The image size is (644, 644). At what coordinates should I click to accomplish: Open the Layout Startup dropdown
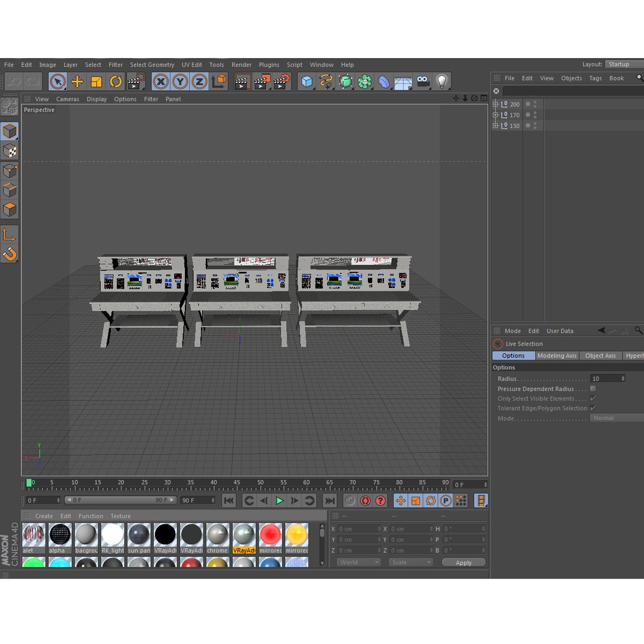(x=624, y=64)
